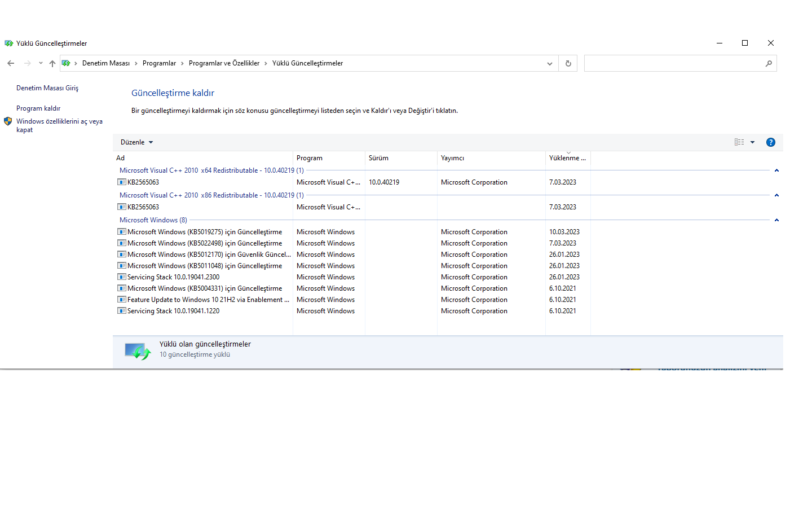
Task: Select Microsoft Windows (KB5011048) için Güncelleştirme
Action: 205,266
